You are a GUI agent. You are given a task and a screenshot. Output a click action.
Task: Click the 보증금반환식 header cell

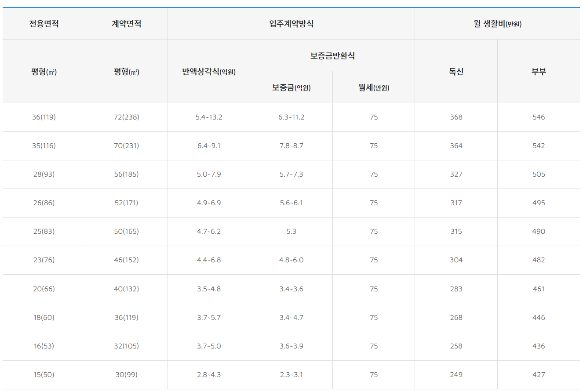point(332,56)
